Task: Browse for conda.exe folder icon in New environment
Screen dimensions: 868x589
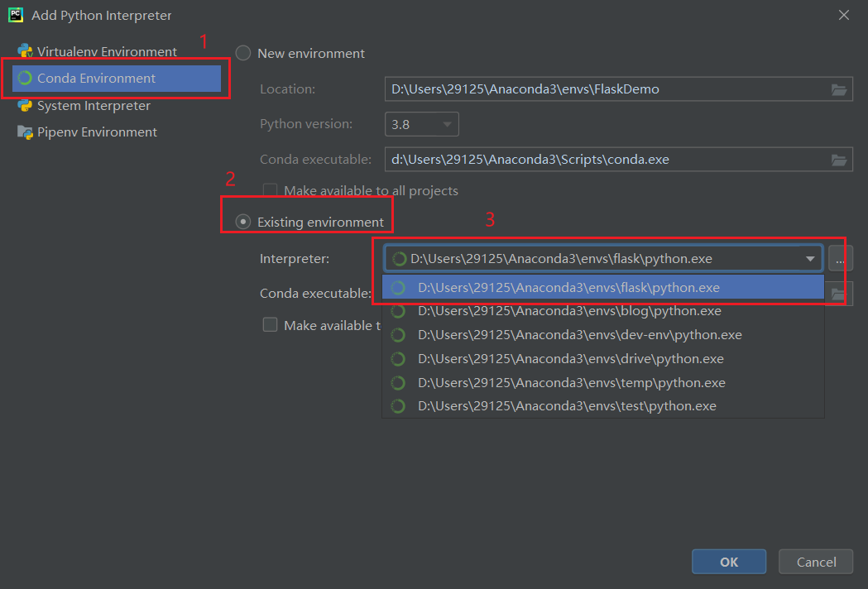Action: pyautogui.click(x=839, y=160)
